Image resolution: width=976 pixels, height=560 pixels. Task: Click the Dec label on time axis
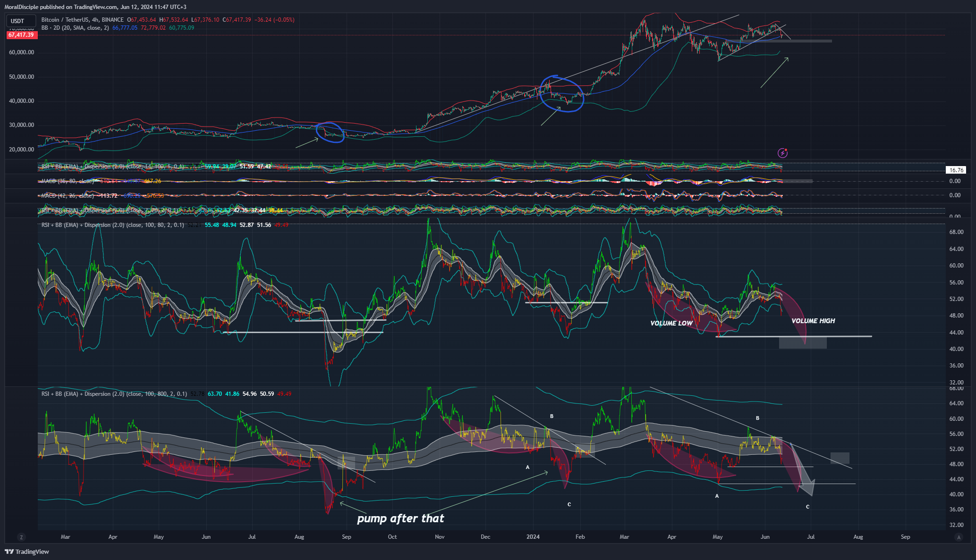click(485, 537)
